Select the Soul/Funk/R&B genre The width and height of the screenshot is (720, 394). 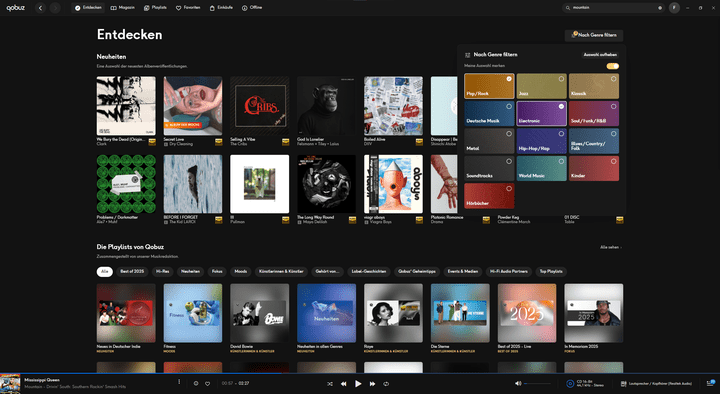pos(594,113)
